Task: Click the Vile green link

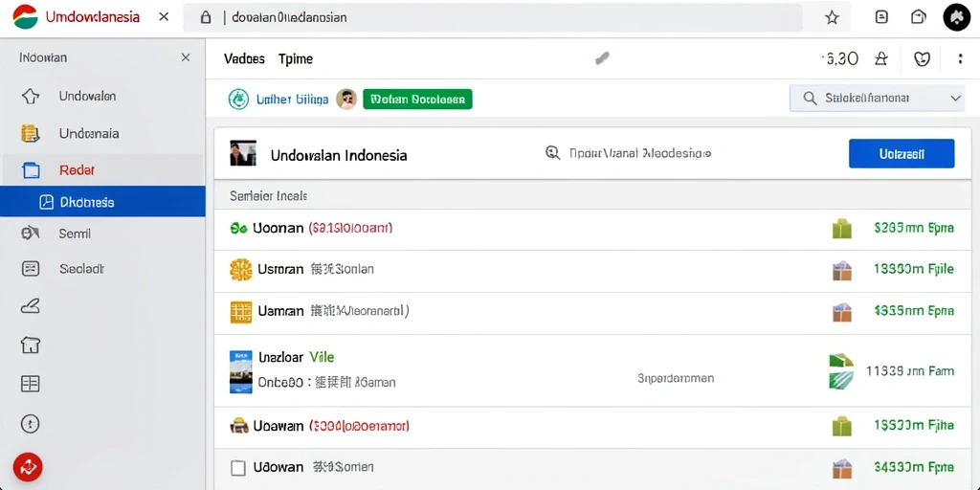Action: click(322, 358)
